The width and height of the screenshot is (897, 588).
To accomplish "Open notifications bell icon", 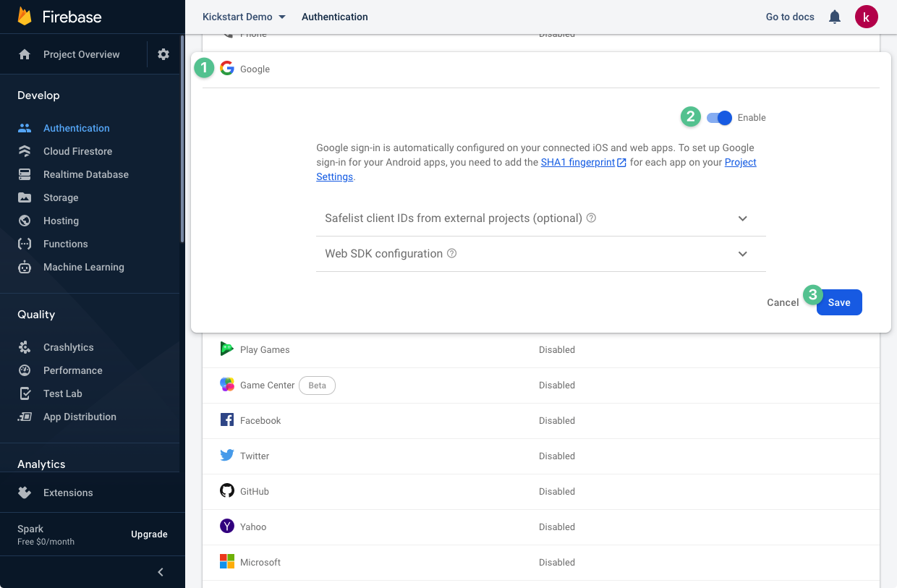I will (835, 17).
